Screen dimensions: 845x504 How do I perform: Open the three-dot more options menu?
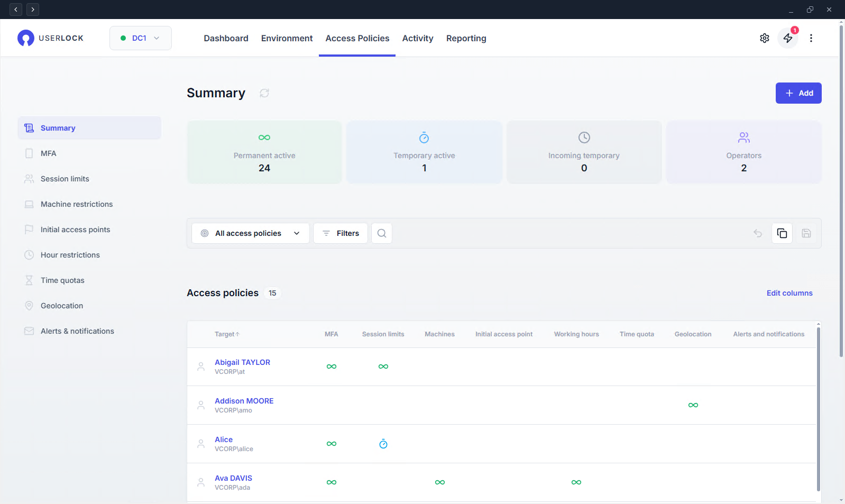811,38
